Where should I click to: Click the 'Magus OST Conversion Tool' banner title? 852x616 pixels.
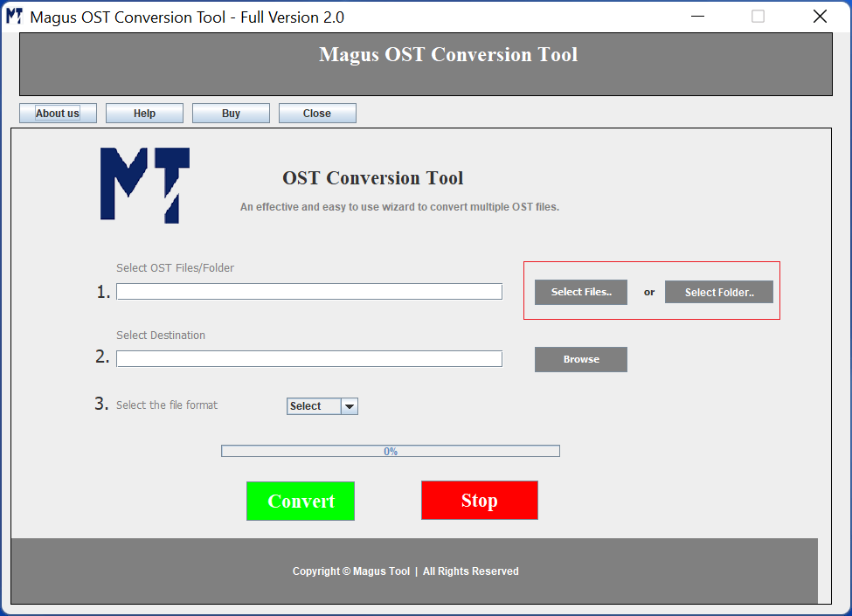pyautogui.click(x=448, y=55)
